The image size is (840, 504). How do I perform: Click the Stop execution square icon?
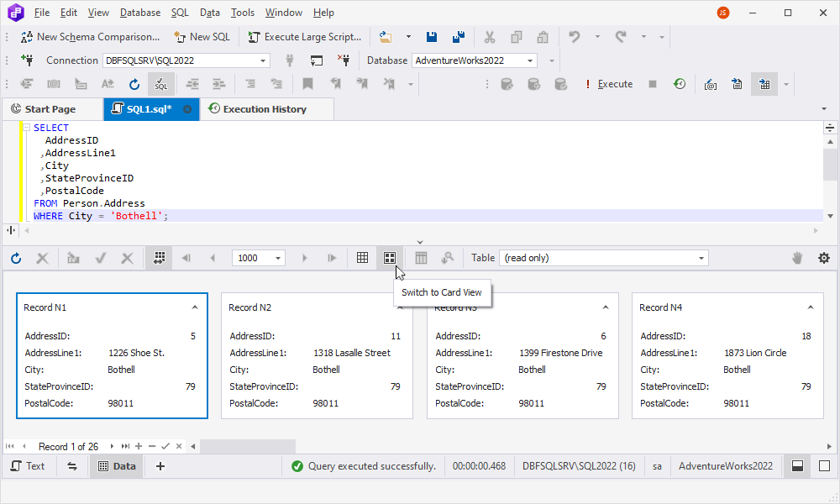click(x=653, y=84)
